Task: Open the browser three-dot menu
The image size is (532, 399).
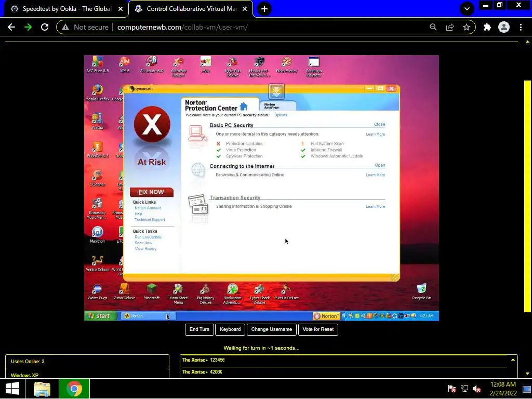Action: point(521,27)
